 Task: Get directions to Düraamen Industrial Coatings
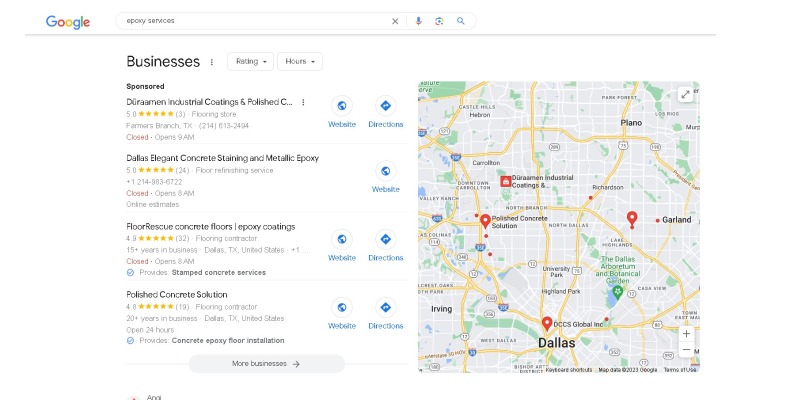(x=386, y=106)
